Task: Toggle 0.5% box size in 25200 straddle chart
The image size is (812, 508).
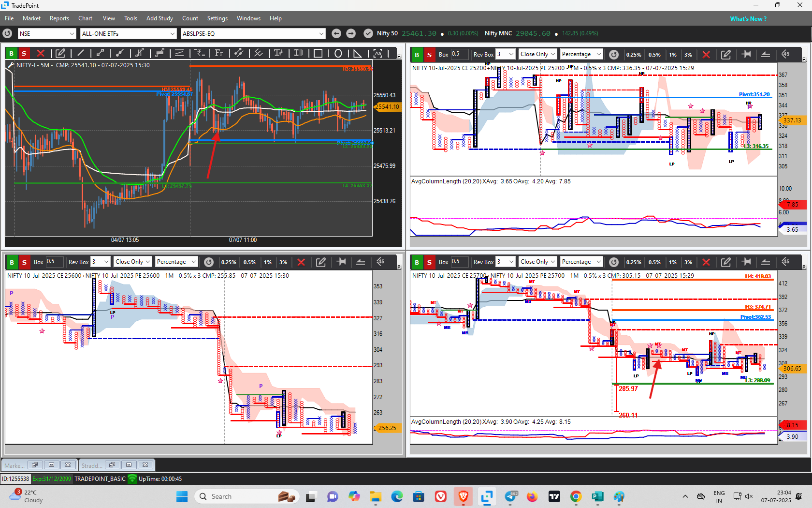Action: tap(654, 55)
